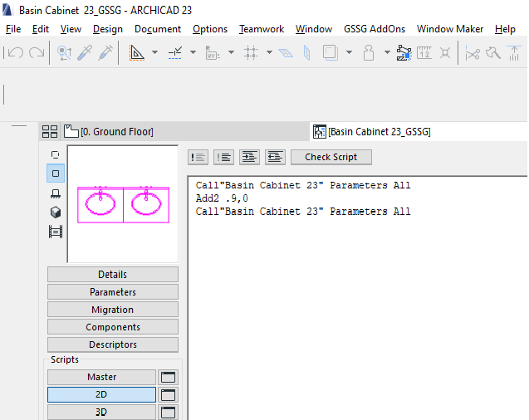Viewport: 529px width, 420px height.
Task: Click the Split hammer icon
Action: click(493, 53)
